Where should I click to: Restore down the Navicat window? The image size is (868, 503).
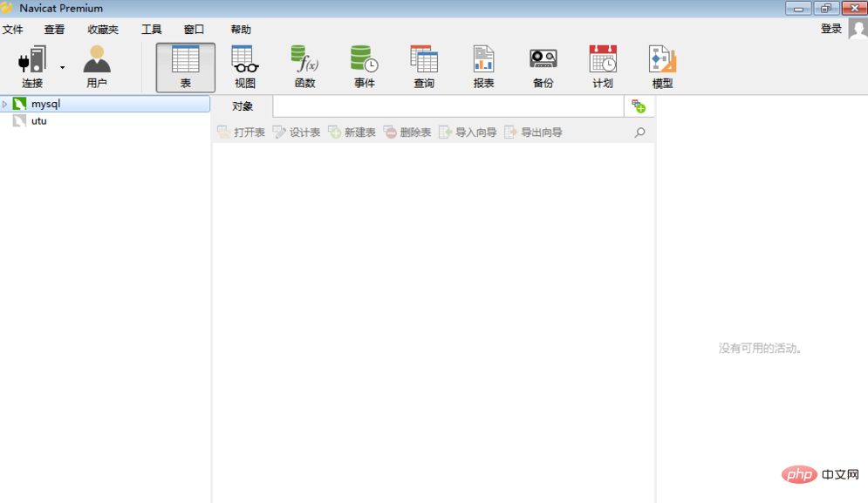[x=826, y=9]
